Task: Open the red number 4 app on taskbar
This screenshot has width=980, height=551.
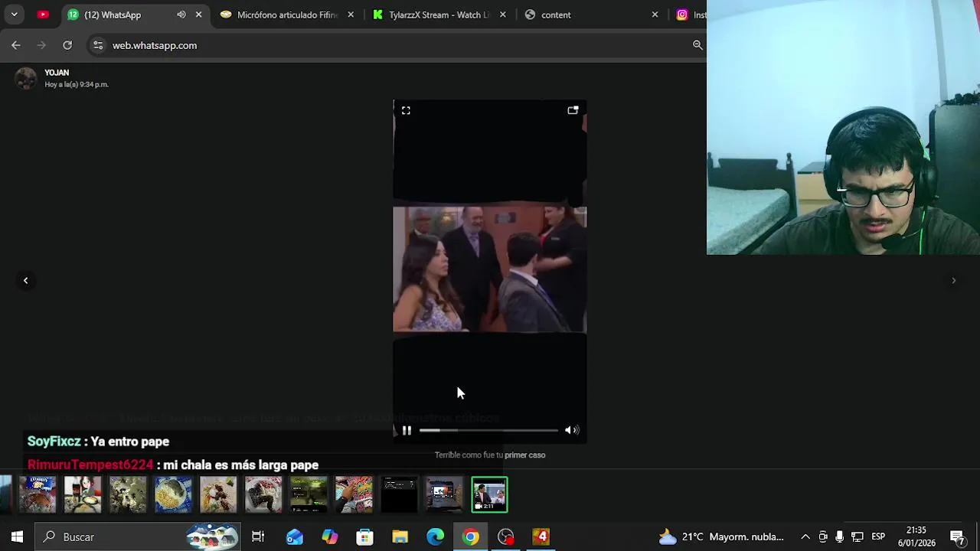Action: tap(541, 536)
